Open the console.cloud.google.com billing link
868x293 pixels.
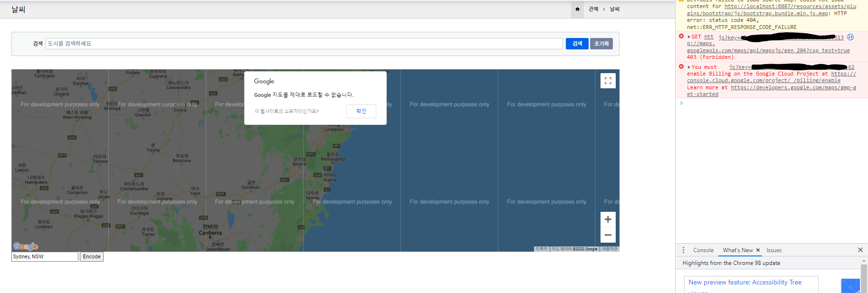point(772,77)
